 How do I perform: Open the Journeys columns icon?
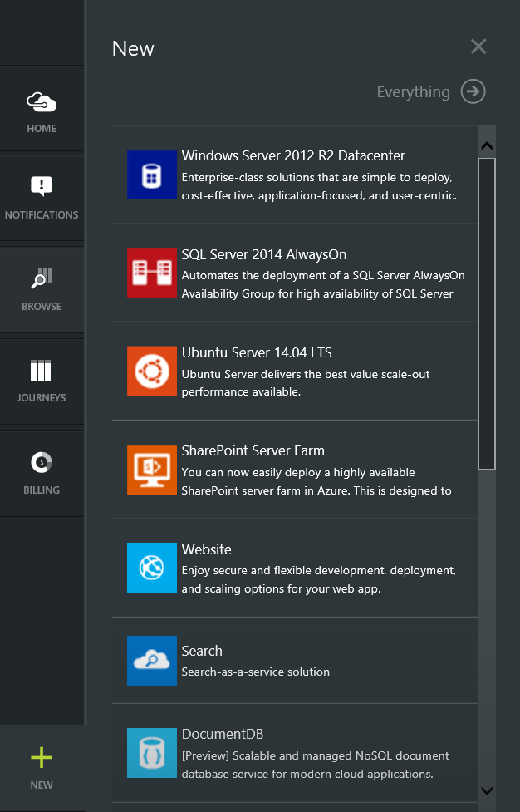[41, 371]
